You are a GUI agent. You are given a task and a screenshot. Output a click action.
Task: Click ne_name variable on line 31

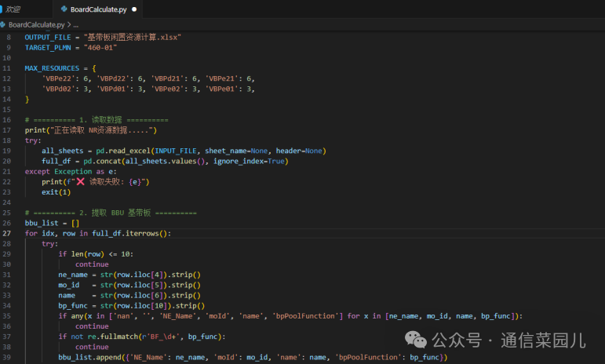tap(73, 275)
